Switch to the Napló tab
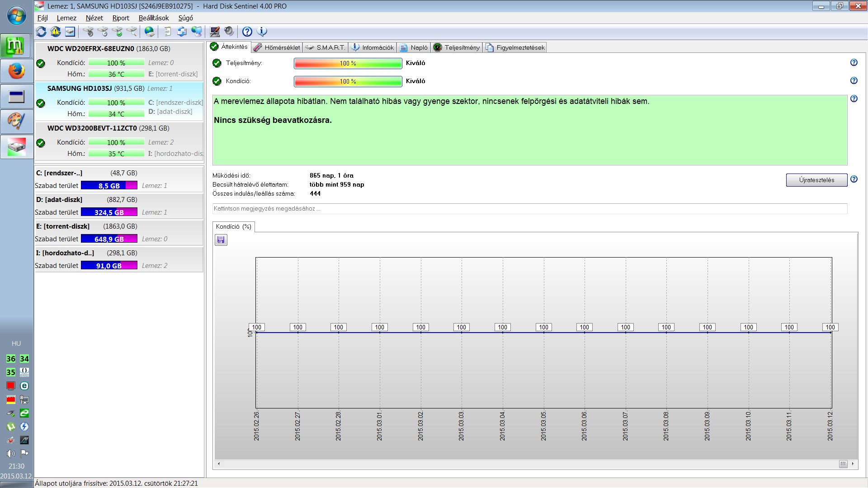 (x=414, y=47)
